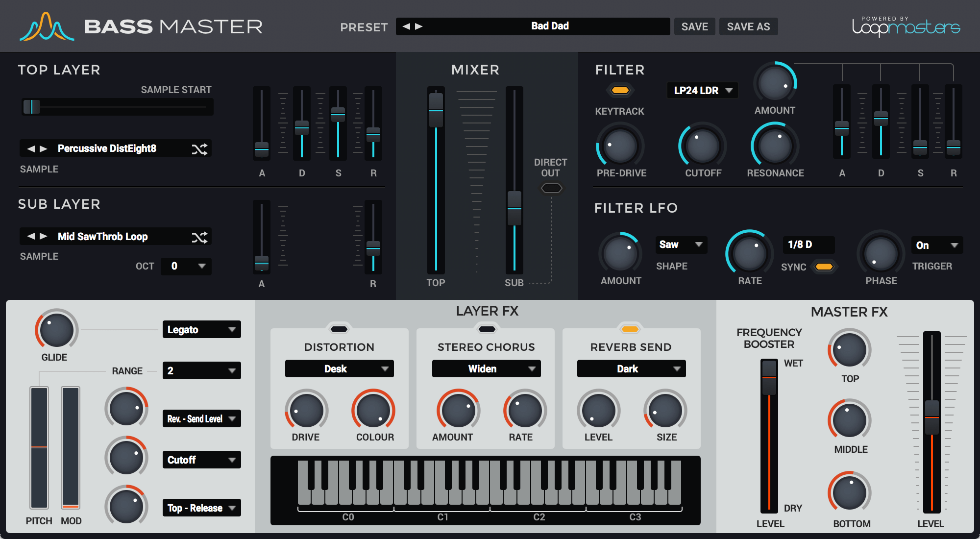Click the Bass Master waveform logo
980x539 pixels.
(47, 27)
